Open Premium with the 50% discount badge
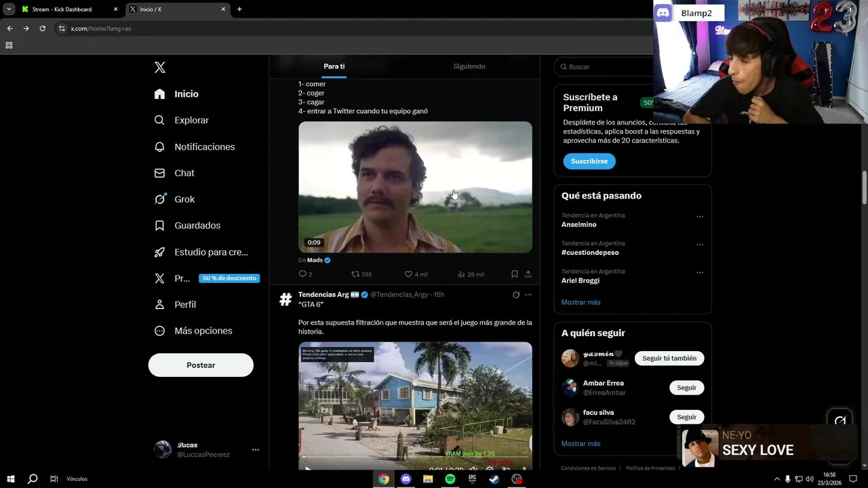 pyautogui.click(x=205, y=278)
